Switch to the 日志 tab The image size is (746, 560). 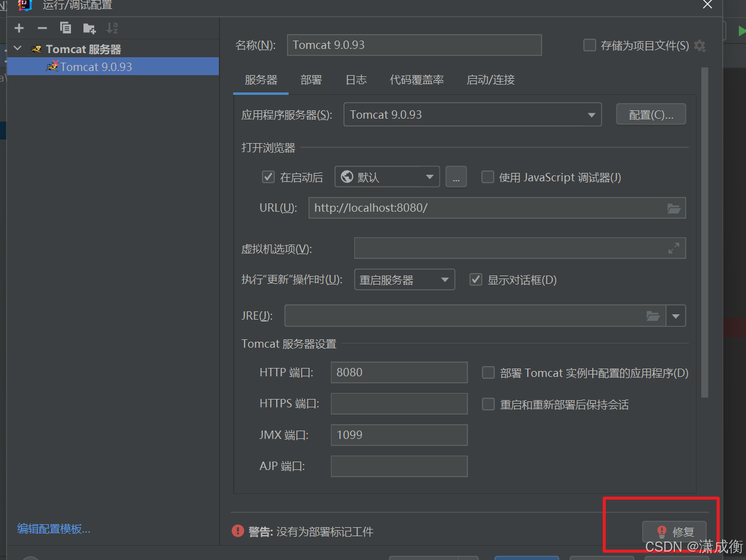coord(356,80)
